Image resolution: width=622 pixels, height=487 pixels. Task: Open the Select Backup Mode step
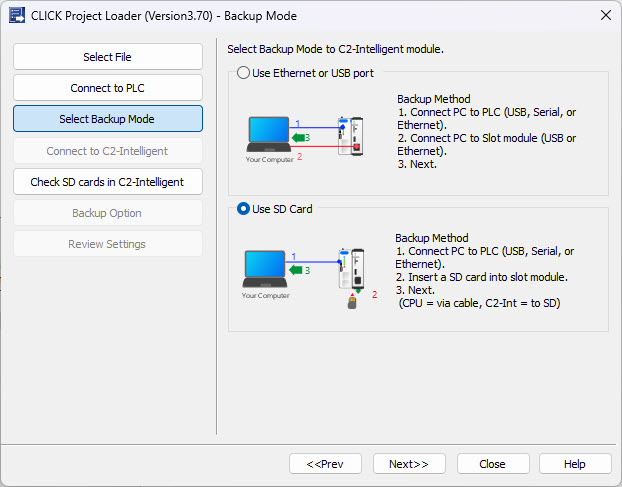[108, 119]
